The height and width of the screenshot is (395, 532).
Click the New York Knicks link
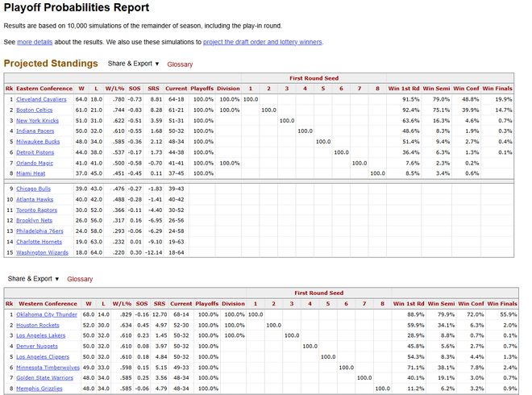(x=37, y=120)
